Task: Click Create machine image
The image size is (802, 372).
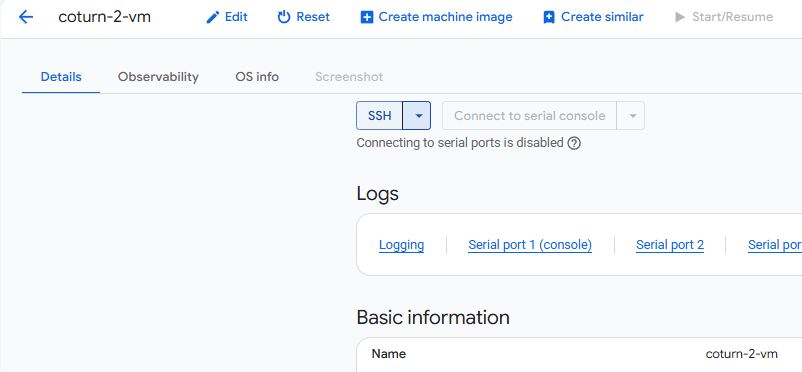Action: point(436,17)
